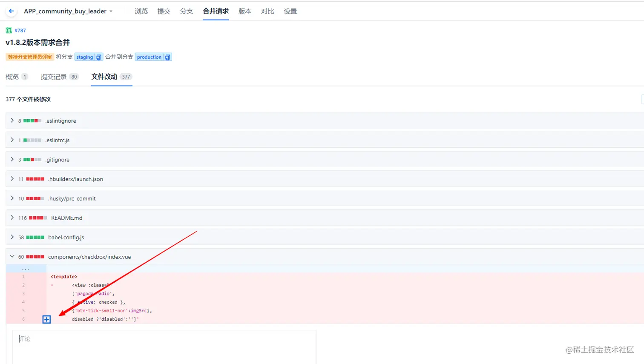Screen dimensions: 644x364
Task: Open the 对比 tab
Action: [x=267, y=11]
